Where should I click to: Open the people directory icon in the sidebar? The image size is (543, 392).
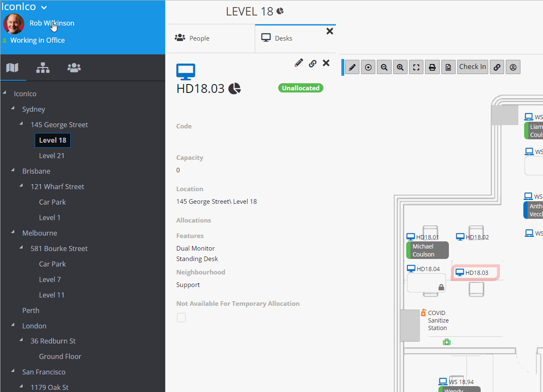74,68
